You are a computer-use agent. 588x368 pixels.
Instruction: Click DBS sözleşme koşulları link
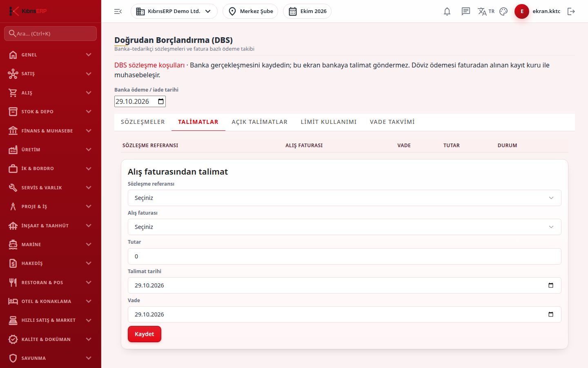click(x=149, y=65)
